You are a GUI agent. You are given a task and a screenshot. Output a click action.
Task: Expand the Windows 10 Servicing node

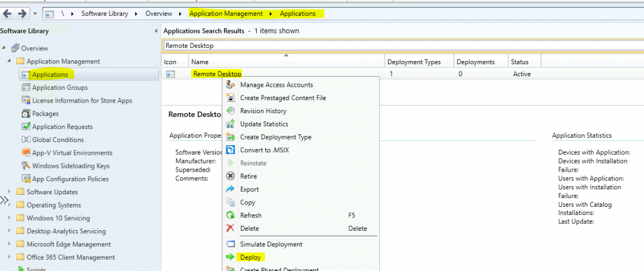click(9, 218)
